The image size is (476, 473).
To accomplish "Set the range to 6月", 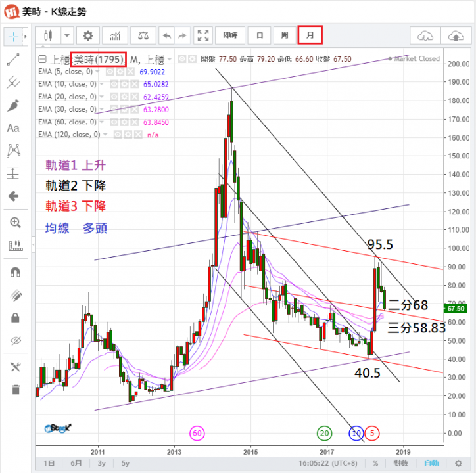I will point(76,463).
